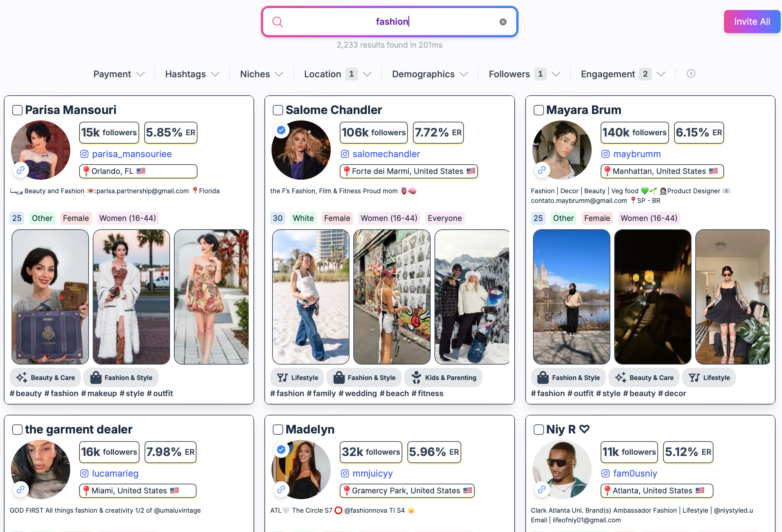Tick the Madelyn card checkbox
The width and height of the screenshot is (782, 532).
coord(278,429)
